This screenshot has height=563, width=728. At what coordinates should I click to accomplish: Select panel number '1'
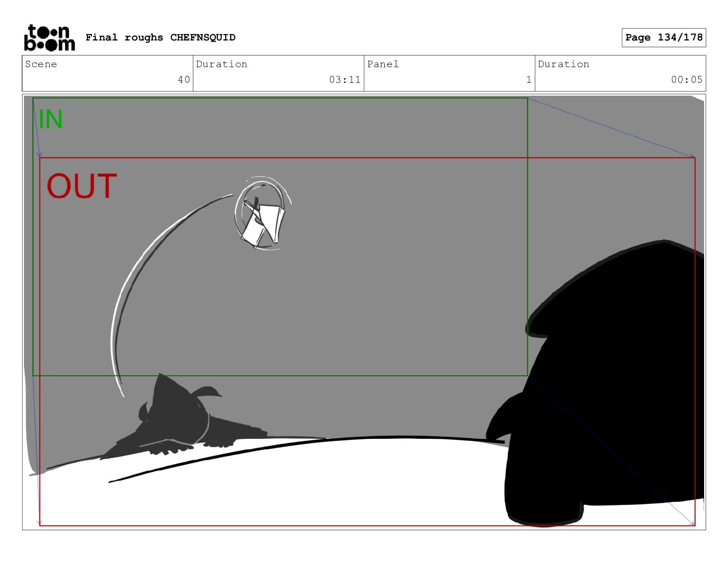529,80
